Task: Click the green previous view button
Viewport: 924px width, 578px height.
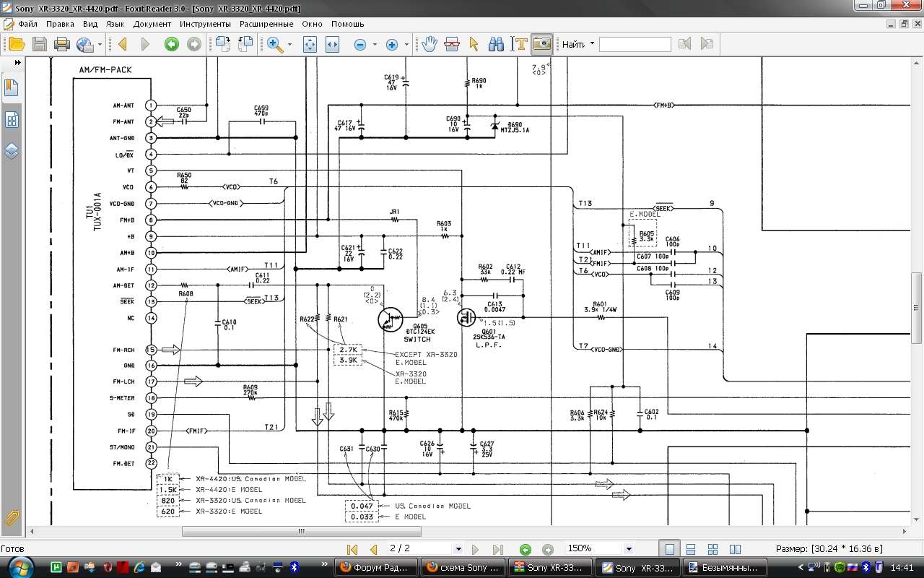Action: (171, 44)
